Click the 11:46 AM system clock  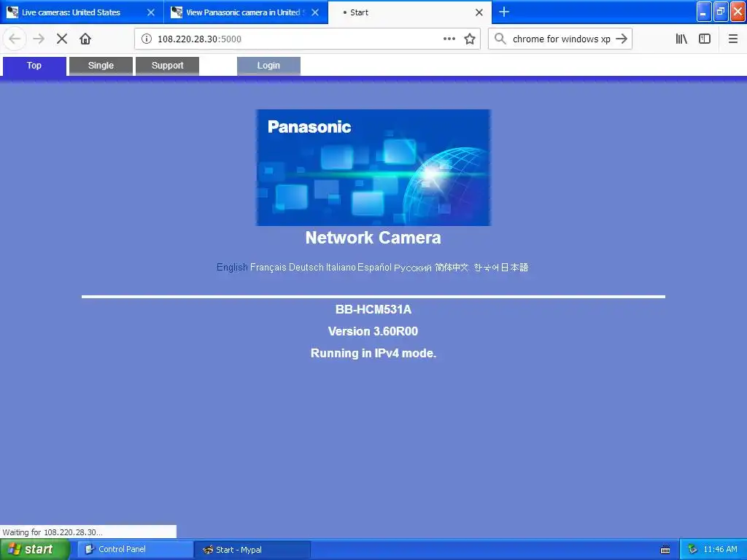point(720,550)
